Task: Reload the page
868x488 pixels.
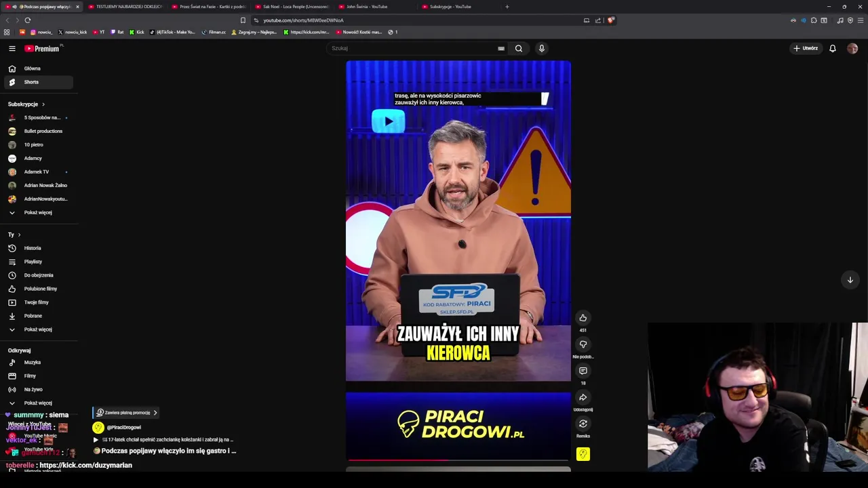Action: (27, 20)
